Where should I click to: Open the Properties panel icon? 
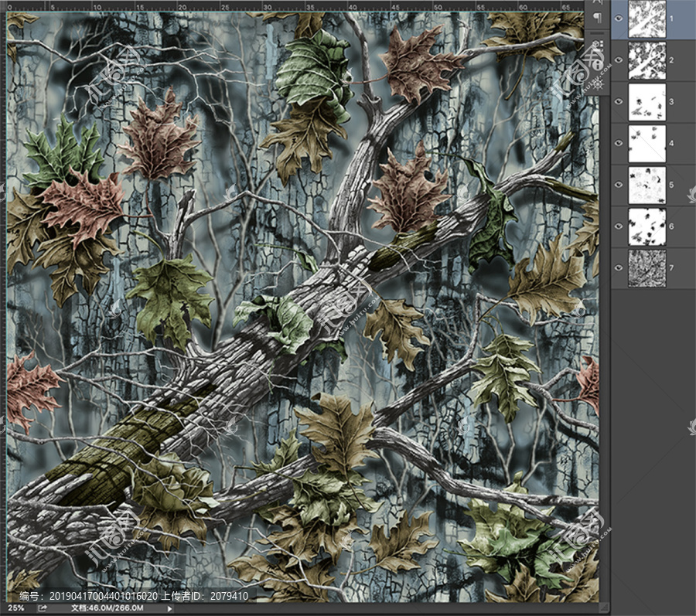tap(598, 45)
